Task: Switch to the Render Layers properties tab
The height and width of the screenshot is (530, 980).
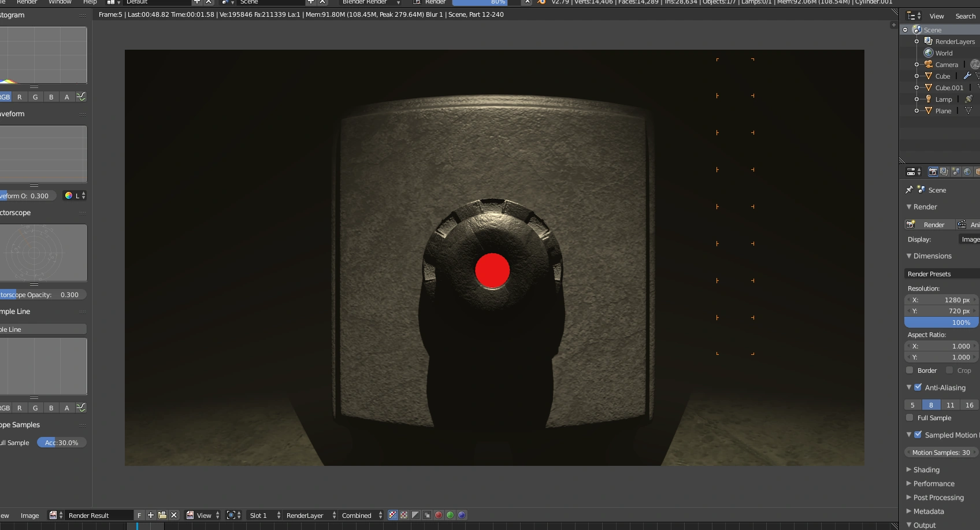Action: (x=944, y=172)
